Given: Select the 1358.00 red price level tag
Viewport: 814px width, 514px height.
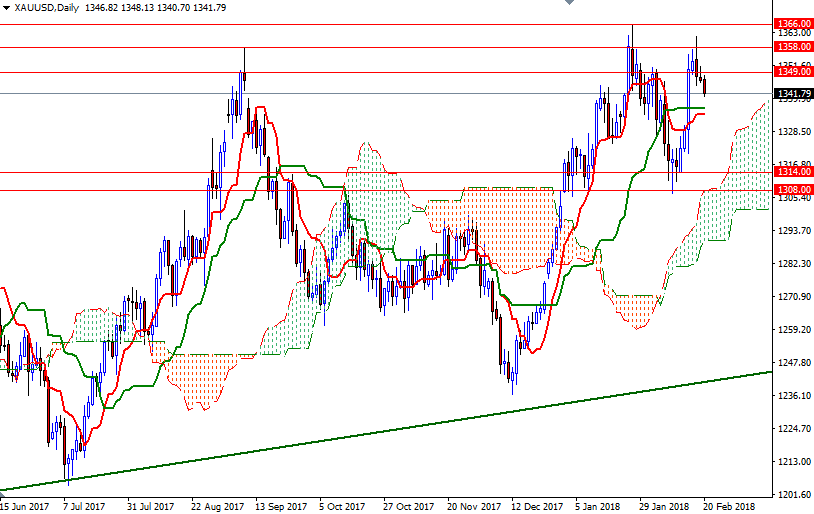Looking at the screenshot, I should [793, 47].
